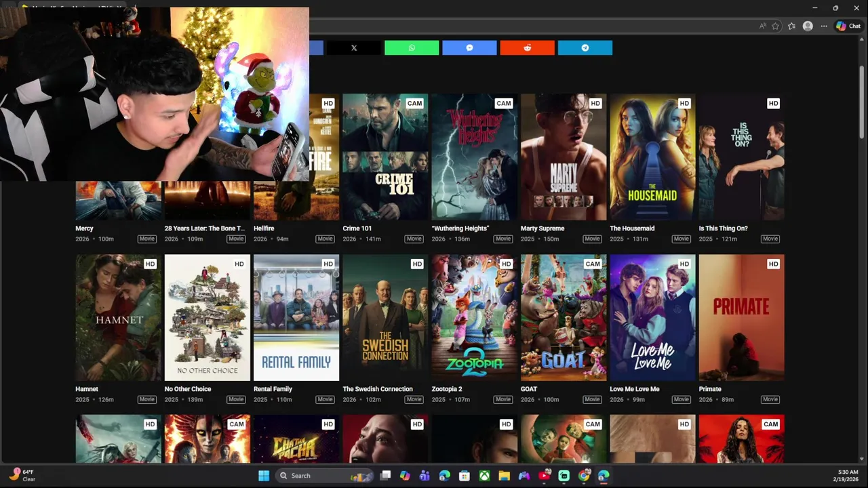The width and height of the screenshot is (868, 488).
Task: Share the page via Telegram
Action: (x=585, y=48)
